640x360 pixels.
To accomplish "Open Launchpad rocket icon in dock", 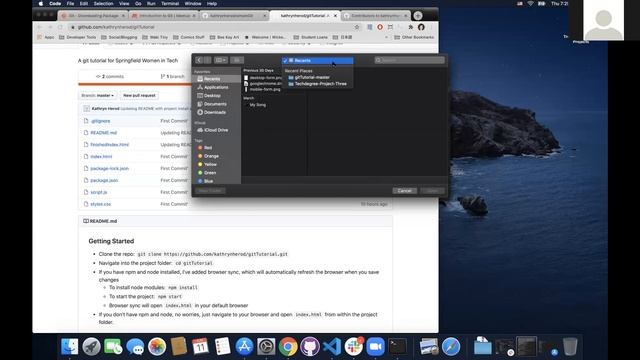I will [91, 347].
